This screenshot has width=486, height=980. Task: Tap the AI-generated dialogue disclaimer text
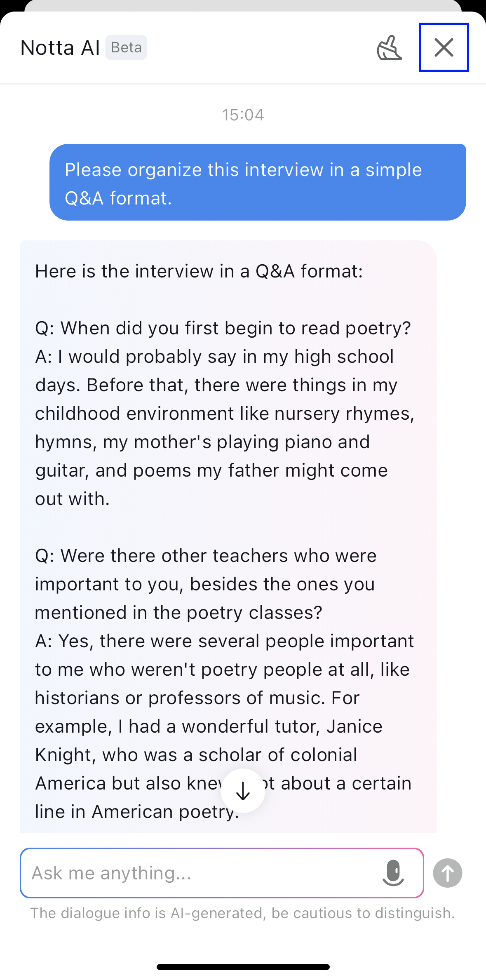tap(242, 913)
